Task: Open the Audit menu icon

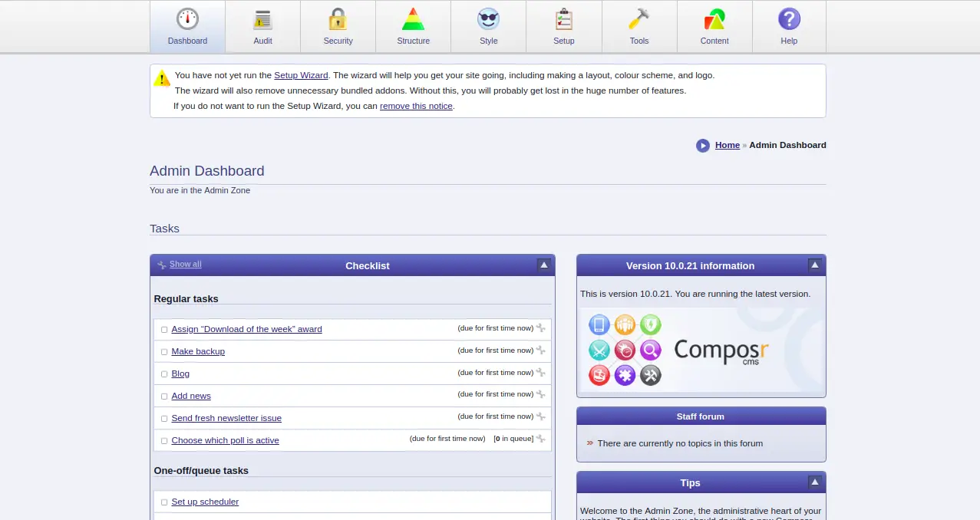Action: tap(262, 20)
